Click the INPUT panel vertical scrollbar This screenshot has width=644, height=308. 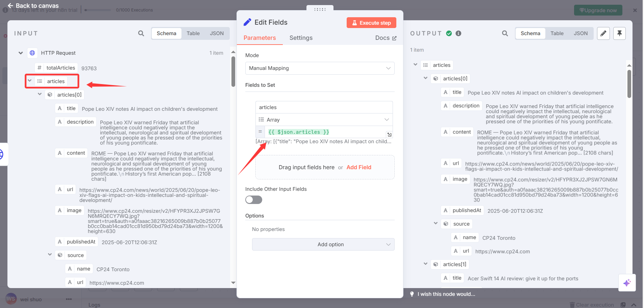point(233,72)
